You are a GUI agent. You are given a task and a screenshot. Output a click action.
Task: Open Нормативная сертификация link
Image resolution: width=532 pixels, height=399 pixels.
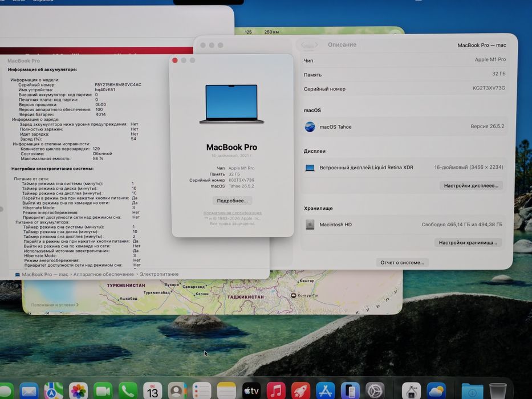233,213
